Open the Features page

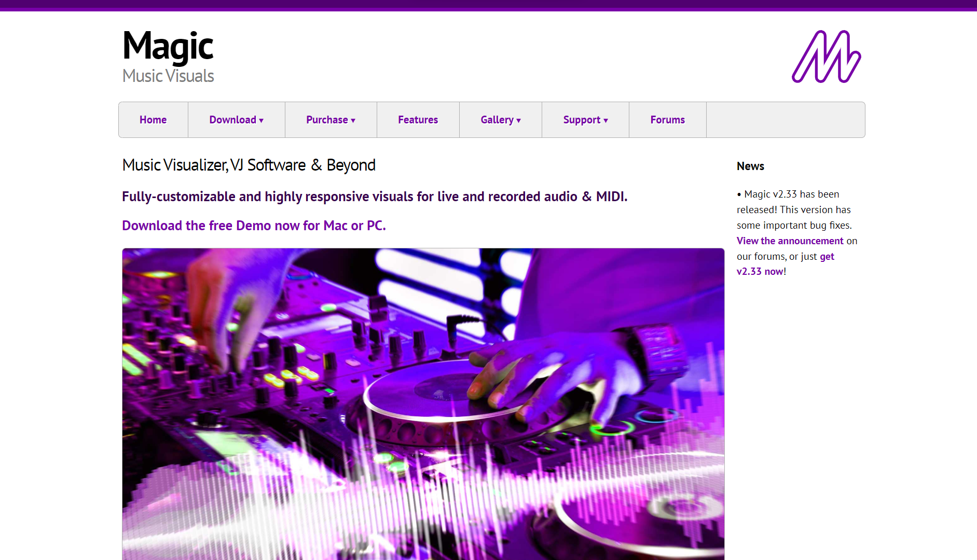[418, 120]
